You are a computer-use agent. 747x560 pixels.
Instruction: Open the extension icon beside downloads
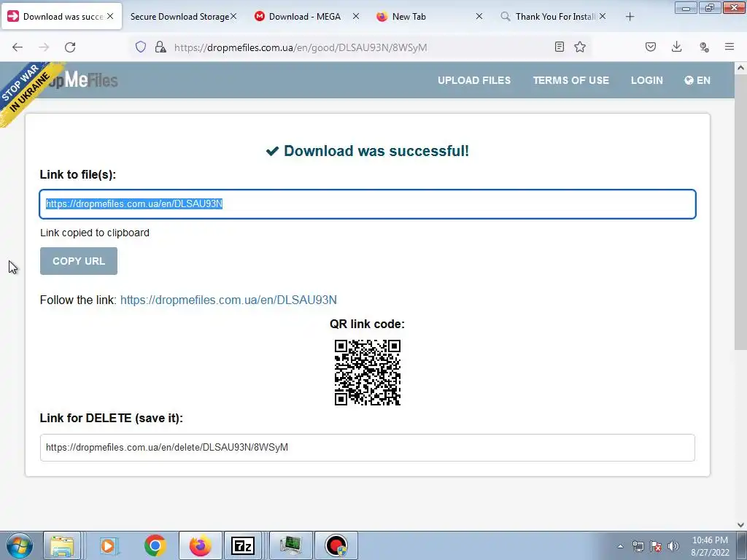704,47
